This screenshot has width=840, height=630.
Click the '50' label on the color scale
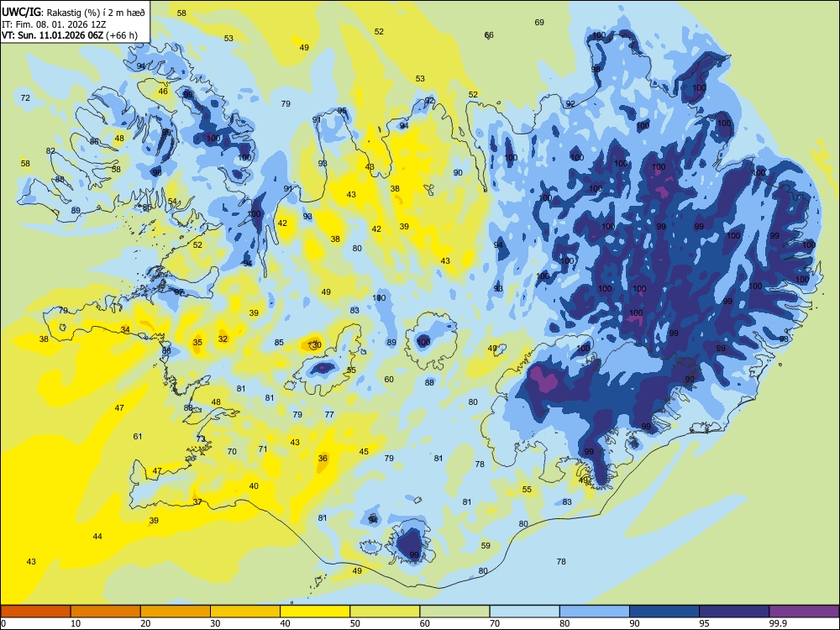click(355, 623)
